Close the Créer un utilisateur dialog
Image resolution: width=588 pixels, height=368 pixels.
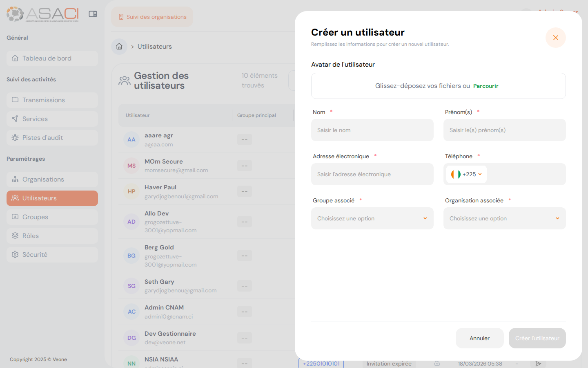555,38
